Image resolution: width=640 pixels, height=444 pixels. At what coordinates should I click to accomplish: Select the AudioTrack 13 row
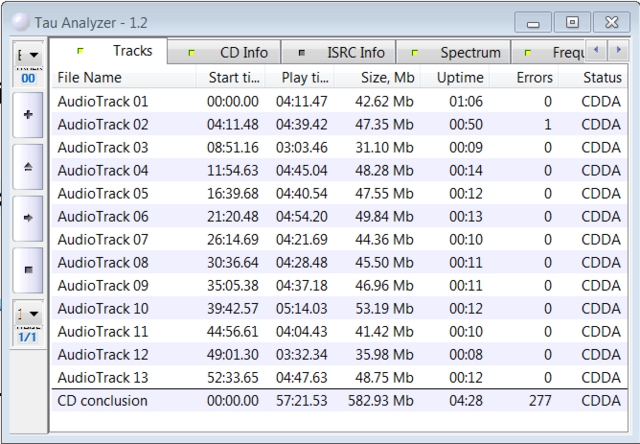pyautogui.click(x=103, y=377)
